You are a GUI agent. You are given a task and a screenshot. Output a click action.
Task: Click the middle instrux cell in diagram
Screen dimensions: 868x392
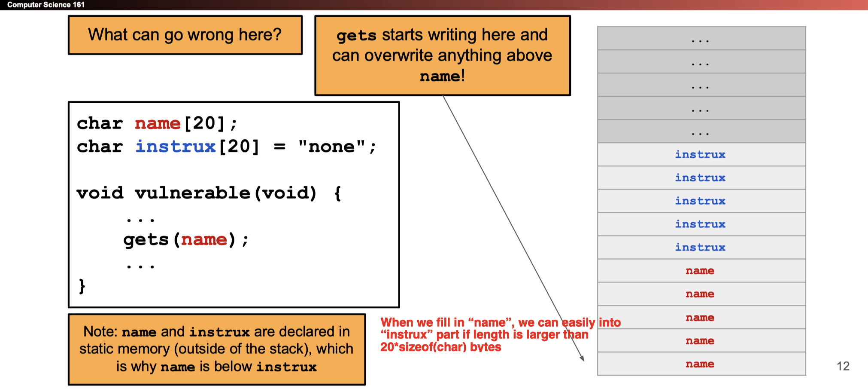(700, 201)
